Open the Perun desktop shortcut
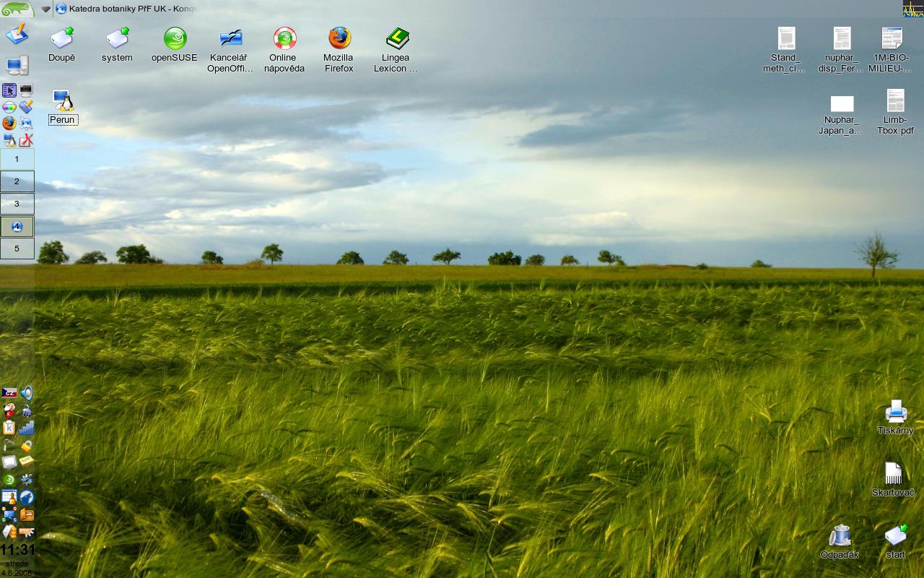Image resolution: width=924 pixels, height=578 pixels. click(x=63, y=102)
